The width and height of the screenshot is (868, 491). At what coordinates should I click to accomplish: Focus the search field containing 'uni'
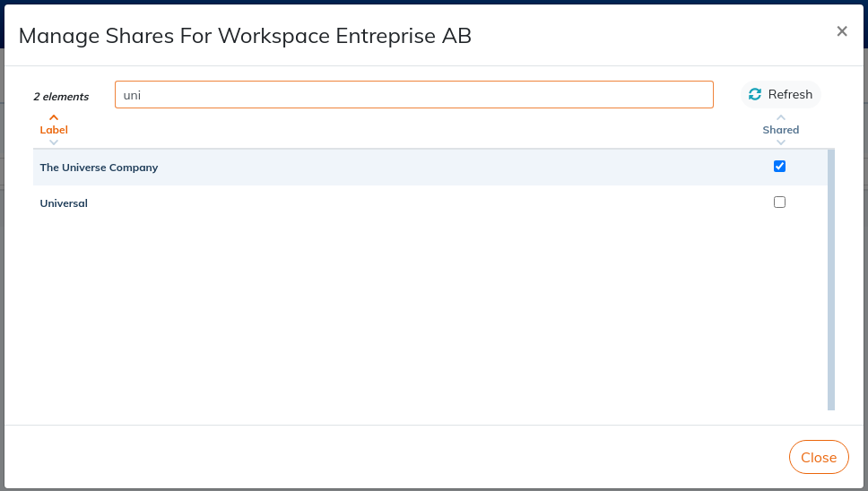(414, 95)
